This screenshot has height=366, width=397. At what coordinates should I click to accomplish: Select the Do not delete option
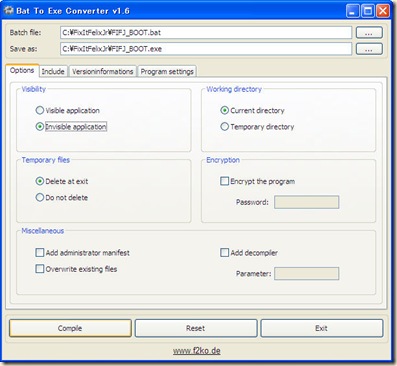[40, 198]
